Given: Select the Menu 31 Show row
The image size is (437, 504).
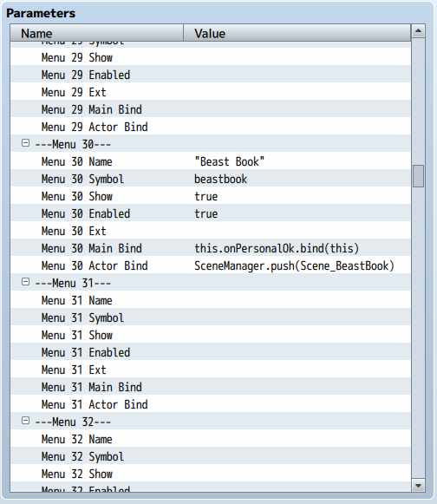Looking at the screenshot, I should 211,335.
